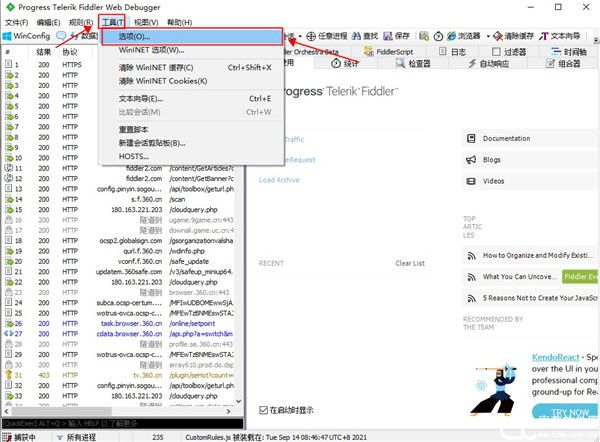Click the Videos film icon
The width and height of the screenshot is (600, 442).
pyautogui.click(x=471, y=181)
